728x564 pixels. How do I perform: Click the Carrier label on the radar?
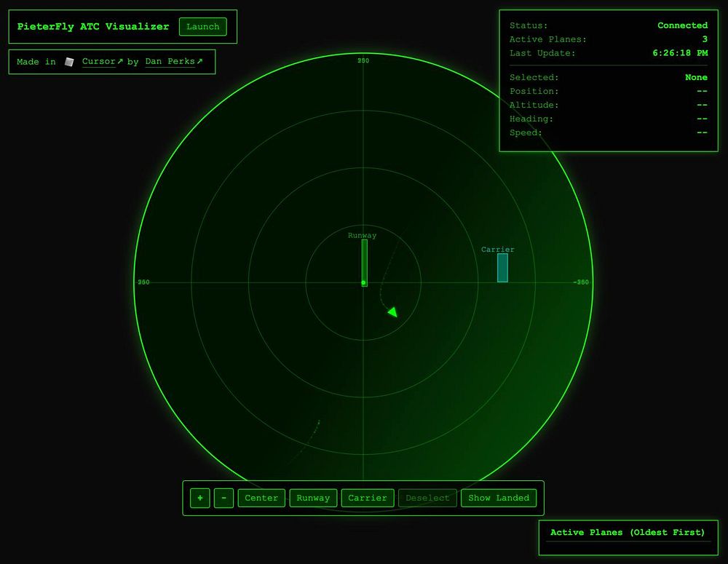point(498,250)
